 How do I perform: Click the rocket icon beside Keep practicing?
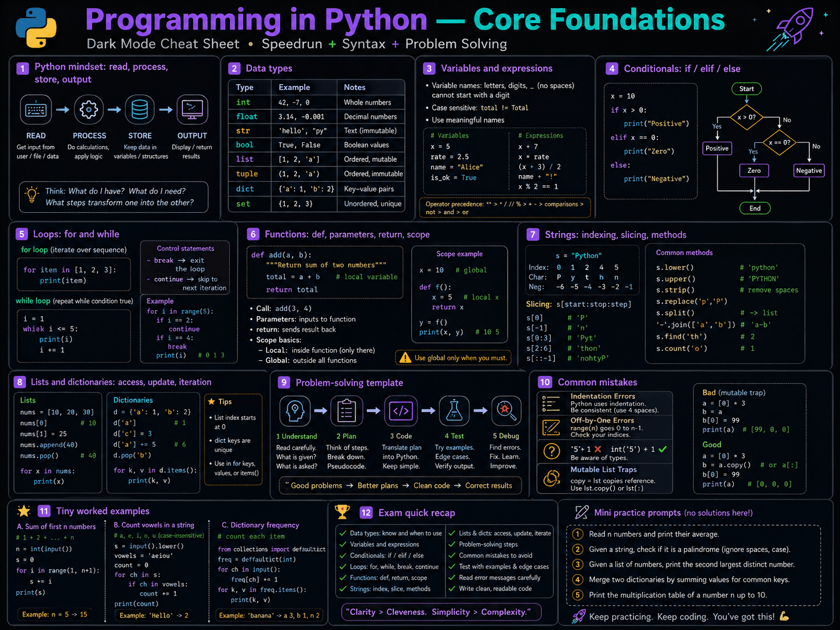[x=578, y=616]
